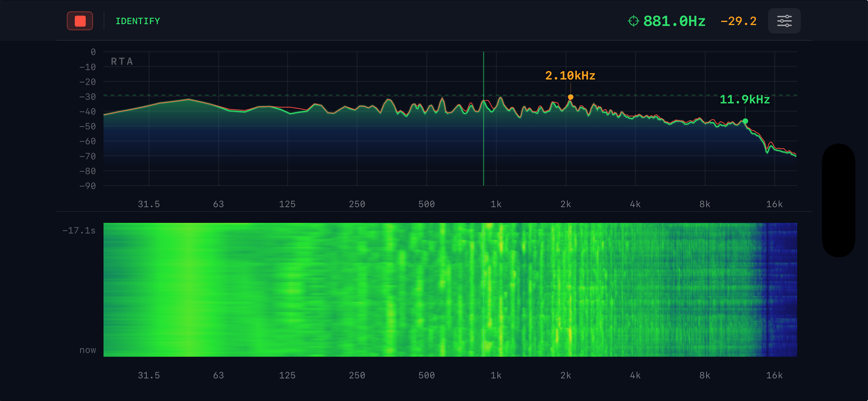868x401 pixels.
Task: Select the orange 2.10kHz peak marker dot
Action: point(571,97)
